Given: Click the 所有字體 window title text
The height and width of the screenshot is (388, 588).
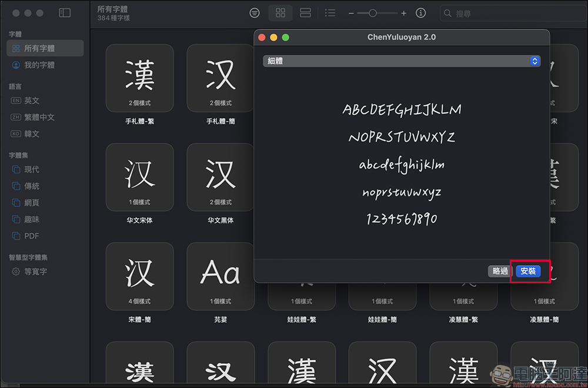Looking at the screenshot, I should (x=112, y=9).
